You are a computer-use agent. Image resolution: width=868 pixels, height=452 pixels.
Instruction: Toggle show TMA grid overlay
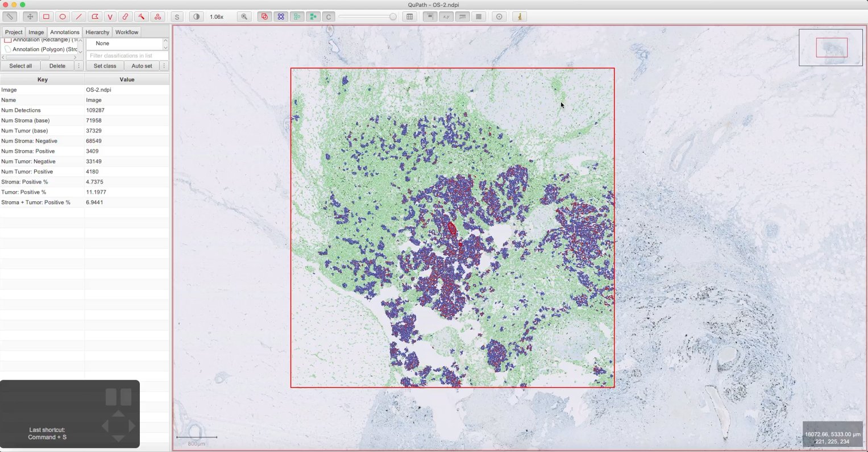click(x=281, y=16)
